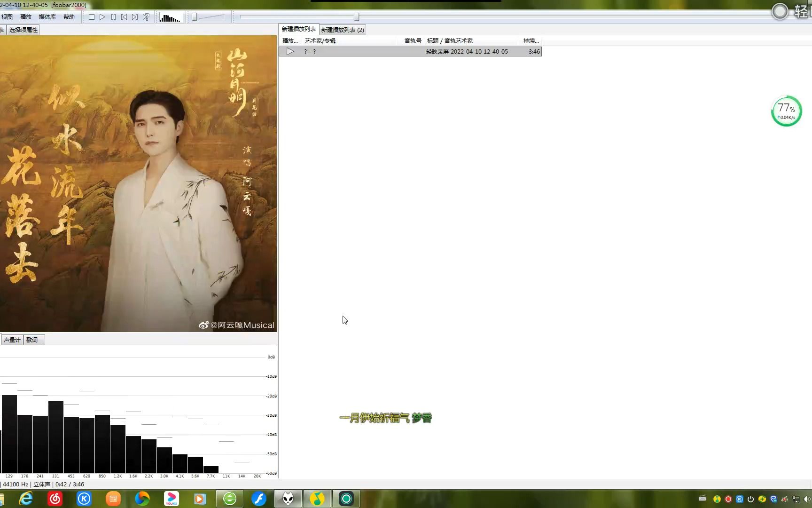Image resolution: width=812 pixels, height=508 pixels.
Task: Open the Flash icon on taskbar
Action: coord(259,499)
